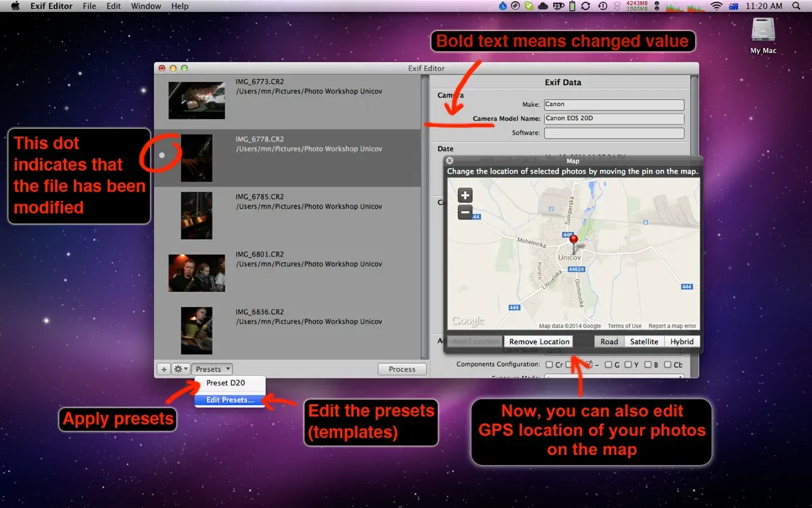Choose Preset D20 from the list
Screen dimensions: 812x508
[225, 383]
